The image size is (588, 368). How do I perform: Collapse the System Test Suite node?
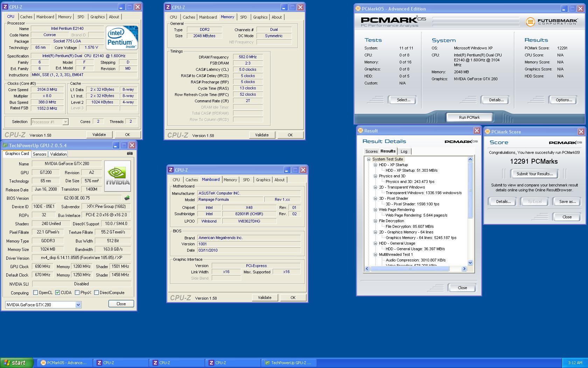[369, 159]
